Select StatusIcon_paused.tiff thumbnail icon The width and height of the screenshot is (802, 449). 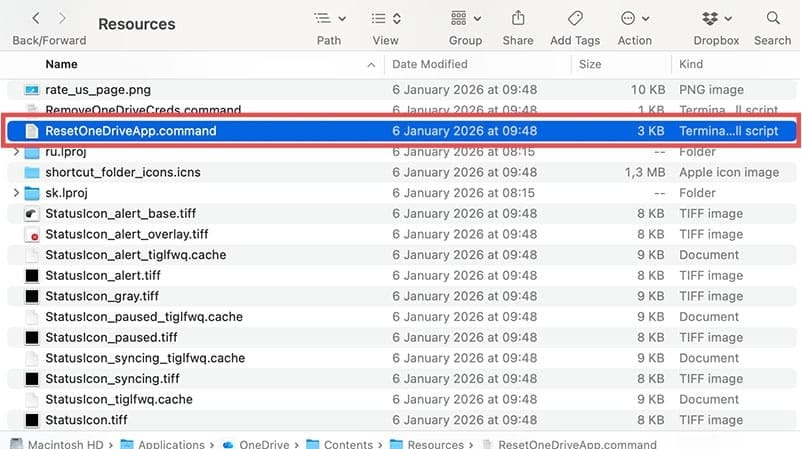tap(32, 338)
